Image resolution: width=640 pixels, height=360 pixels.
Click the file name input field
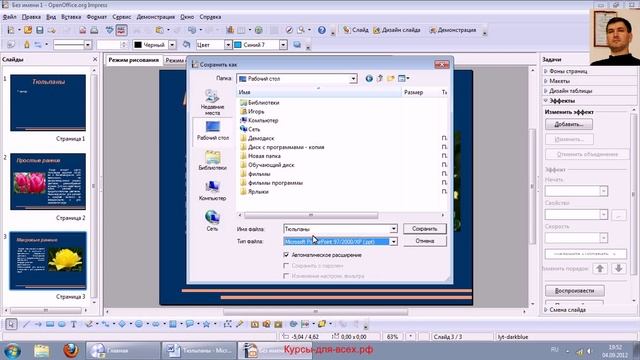[337, 229]
